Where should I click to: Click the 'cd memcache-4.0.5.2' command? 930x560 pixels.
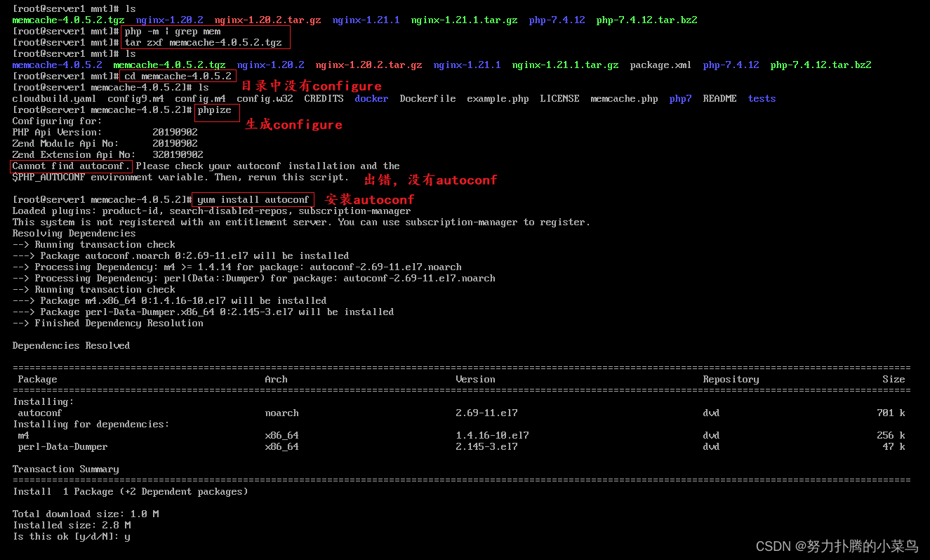tap(177, 76)
